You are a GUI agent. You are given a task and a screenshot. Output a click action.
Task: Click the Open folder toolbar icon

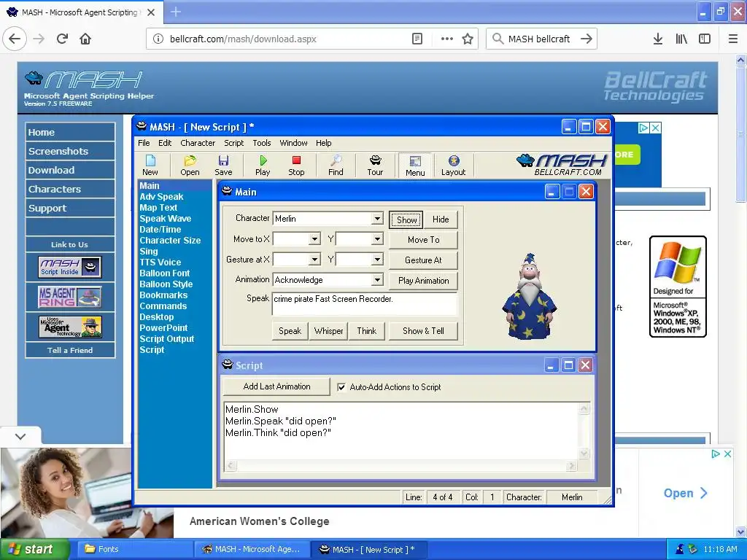click(x=190, y=166)
